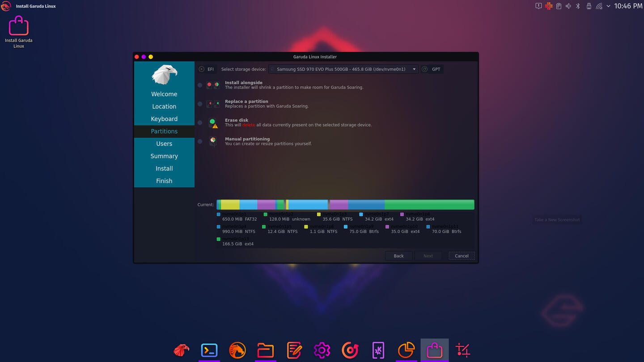
Task: Click the orange circuit tray icon
Action: click(x=549, y=6)
